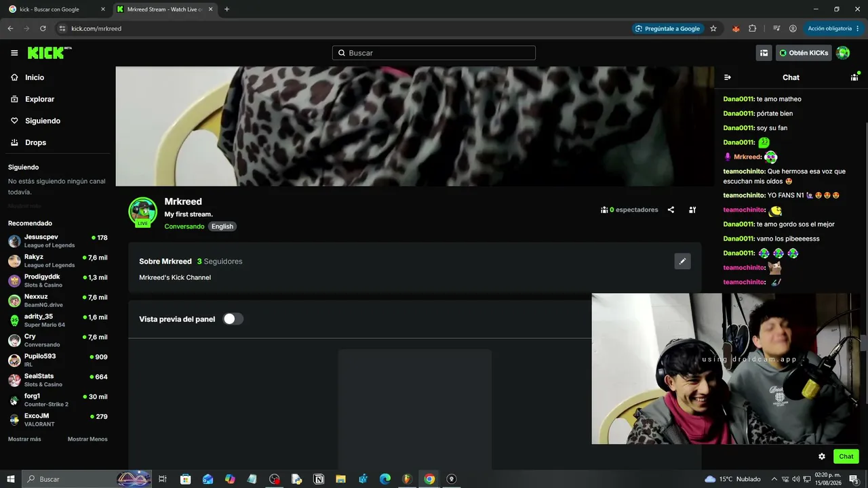Click Mrkreed's live channel avatar
This screenshot has width=868, height=488.
(143, 211)
